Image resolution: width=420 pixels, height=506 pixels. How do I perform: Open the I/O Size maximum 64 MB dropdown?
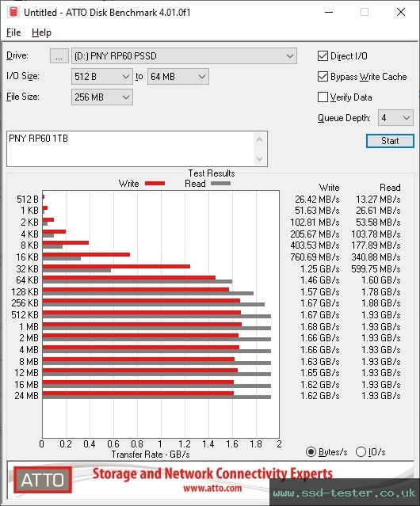pyautogui.click(x=178, y=77)
